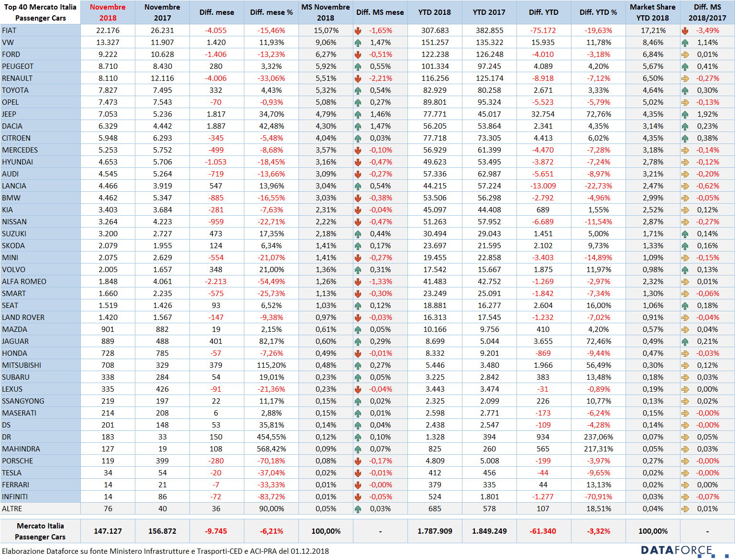
Task: Select the "Top 40 Mercato Italia Passenger Cars" header
Action: pyautogui.click(x=40, y=12)
